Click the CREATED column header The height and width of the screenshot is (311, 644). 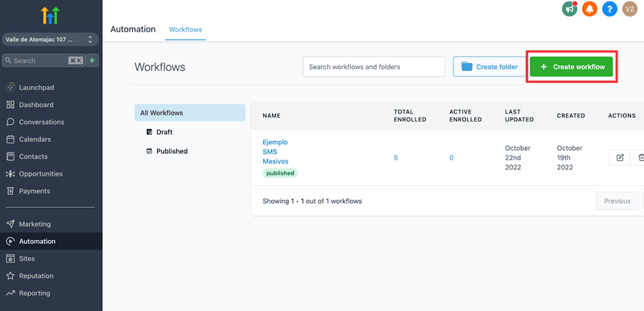coord(571,116)
